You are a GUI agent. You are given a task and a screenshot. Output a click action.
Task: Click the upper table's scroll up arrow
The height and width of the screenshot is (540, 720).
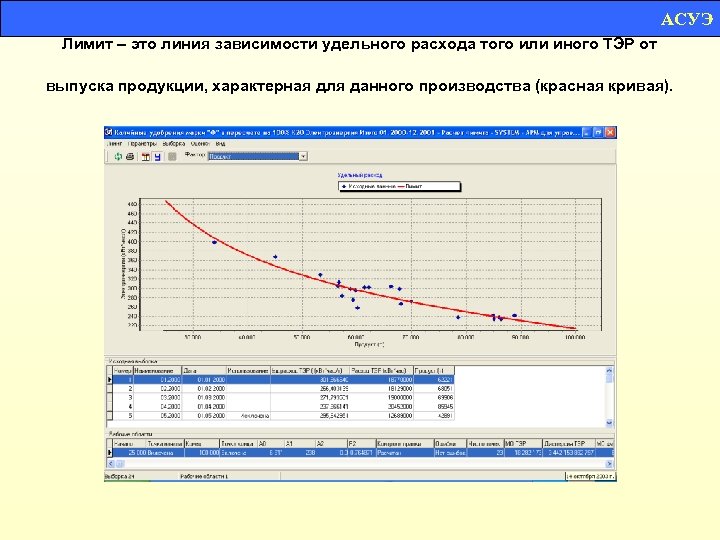609,370
